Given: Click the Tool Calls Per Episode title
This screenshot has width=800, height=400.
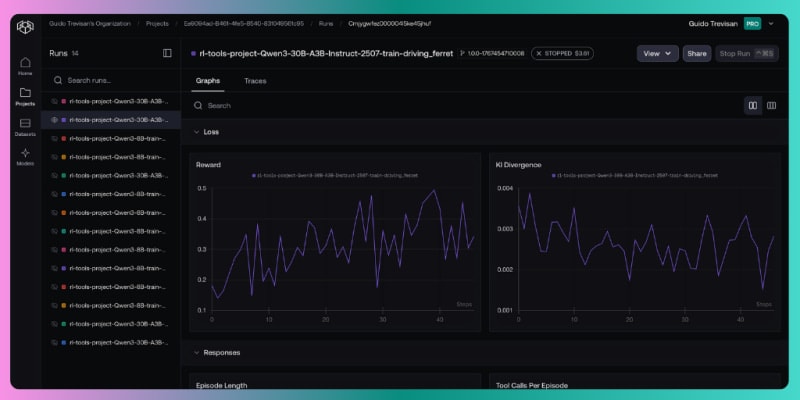Looking at the screenshot, I should click(x=532, y=385).
